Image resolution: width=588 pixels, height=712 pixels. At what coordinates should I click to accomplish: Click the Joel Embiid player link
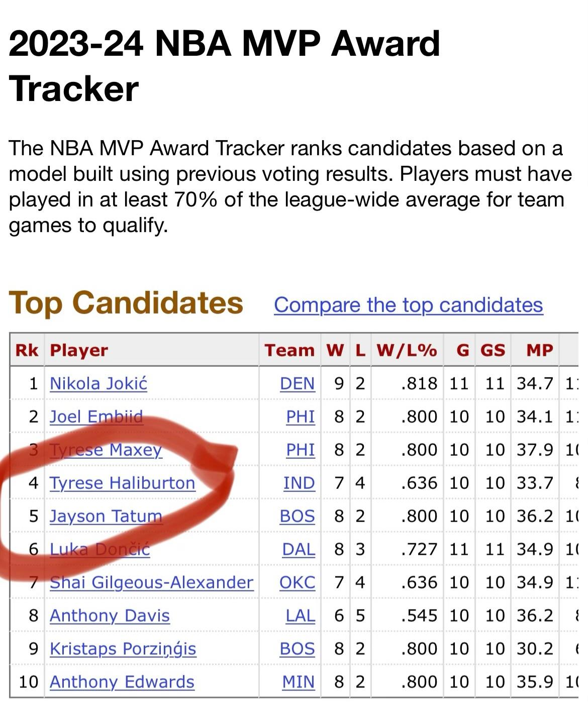(96, 417)
